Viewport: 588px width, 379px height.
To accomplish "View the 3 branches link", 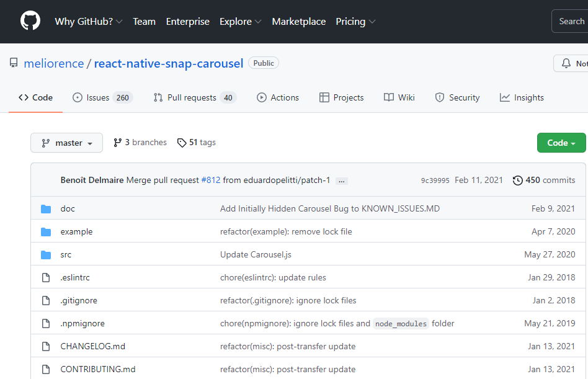I will [140, 143].
